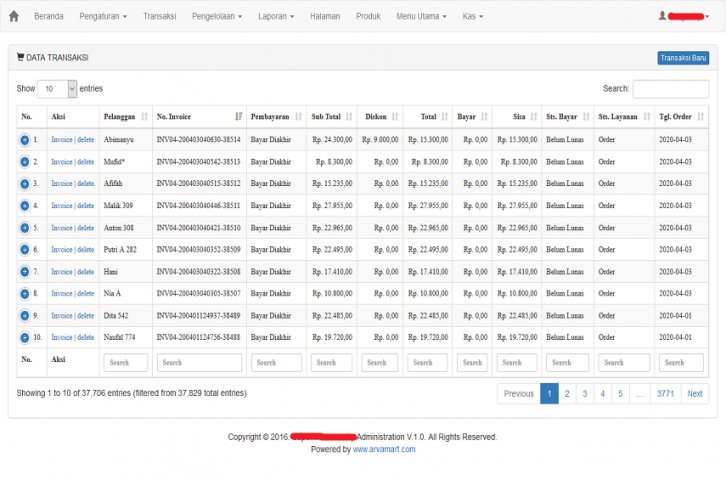
Task: Delete the Putri A 282 transaction
Action: (86, 249)
